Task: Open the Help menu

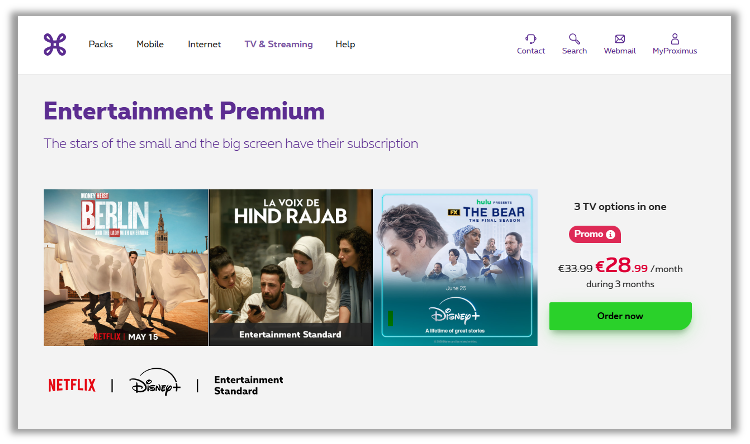Action: [x=345, y=44]
